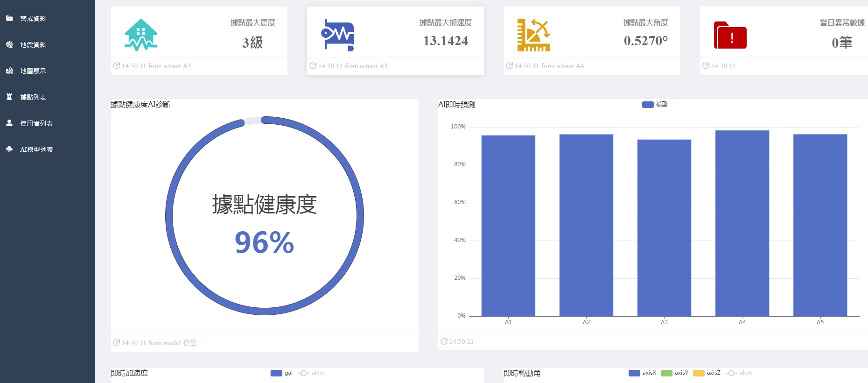Click the folder icon beside 警戒資料
Image resolution: width=868 pixels, height=383 pixels.
(9, 19)
